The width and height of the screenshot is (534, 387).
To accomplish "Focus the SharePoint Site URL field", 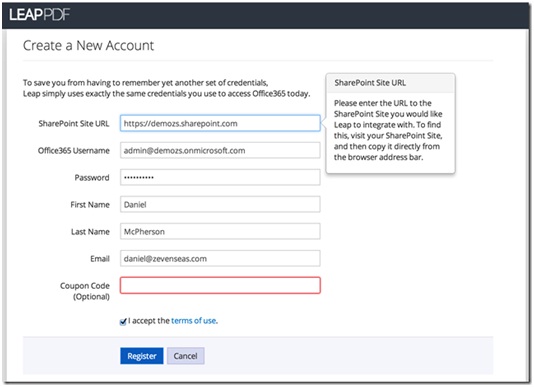I will tap(220, 123).
